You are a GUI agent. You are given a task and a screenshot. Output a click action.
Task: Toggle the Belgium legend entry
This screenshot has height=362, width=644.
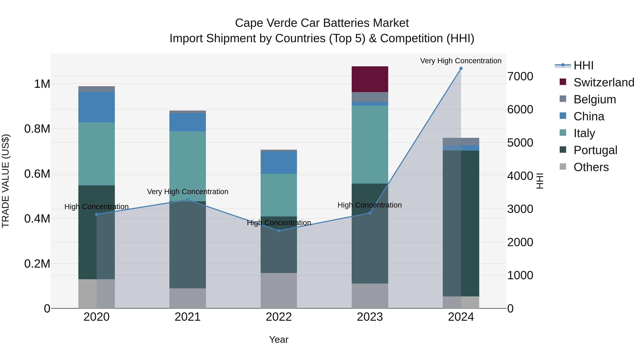(587, 99)
